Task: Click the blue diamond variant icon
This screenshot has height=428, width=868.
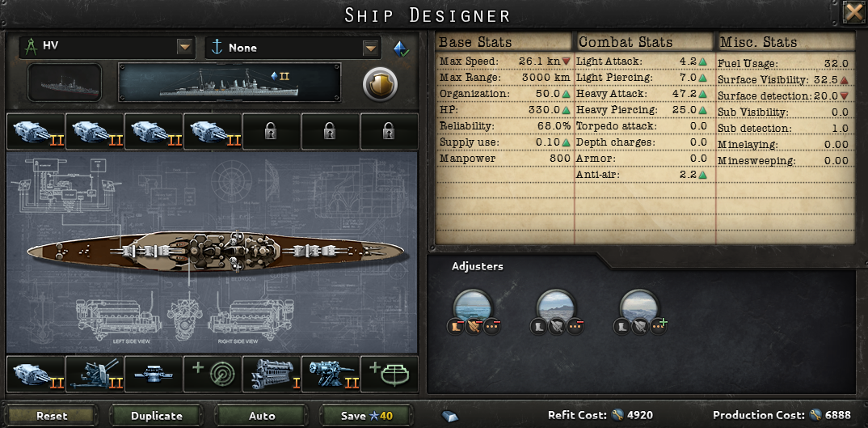Action: click(x=401, y=49)
